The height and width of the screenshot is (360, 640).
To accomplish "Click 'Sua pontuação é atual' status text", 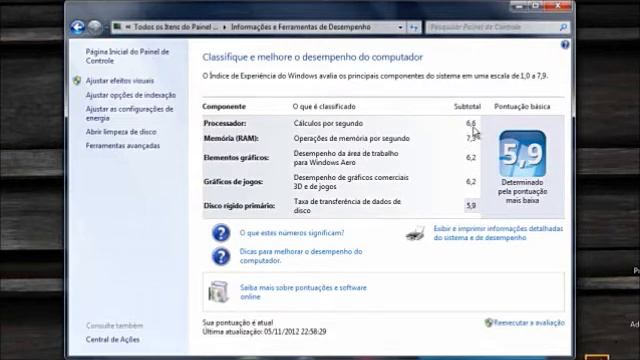I will click(238, 322).
